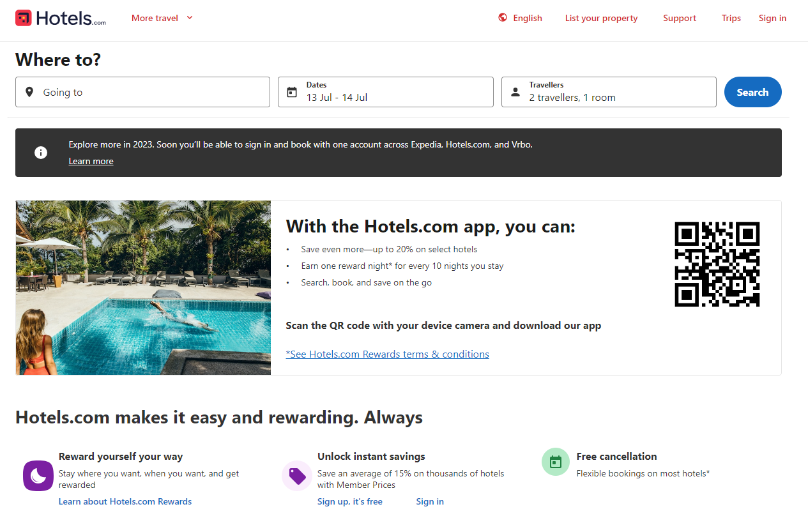Open the Support menu item

pyautogui.click(x=679, y=18)
